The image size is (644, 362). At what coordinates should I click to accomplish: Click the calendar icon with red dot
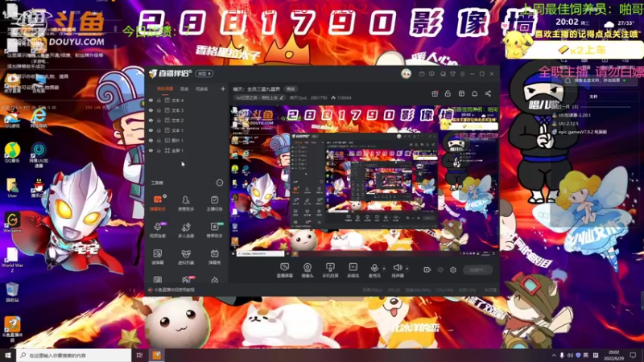435,93
